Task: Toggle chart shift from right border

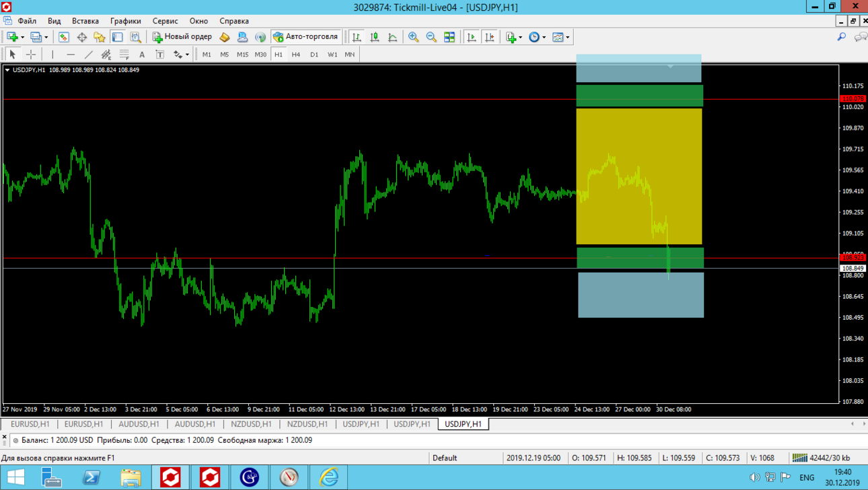Action: click(x=490, y=37)
